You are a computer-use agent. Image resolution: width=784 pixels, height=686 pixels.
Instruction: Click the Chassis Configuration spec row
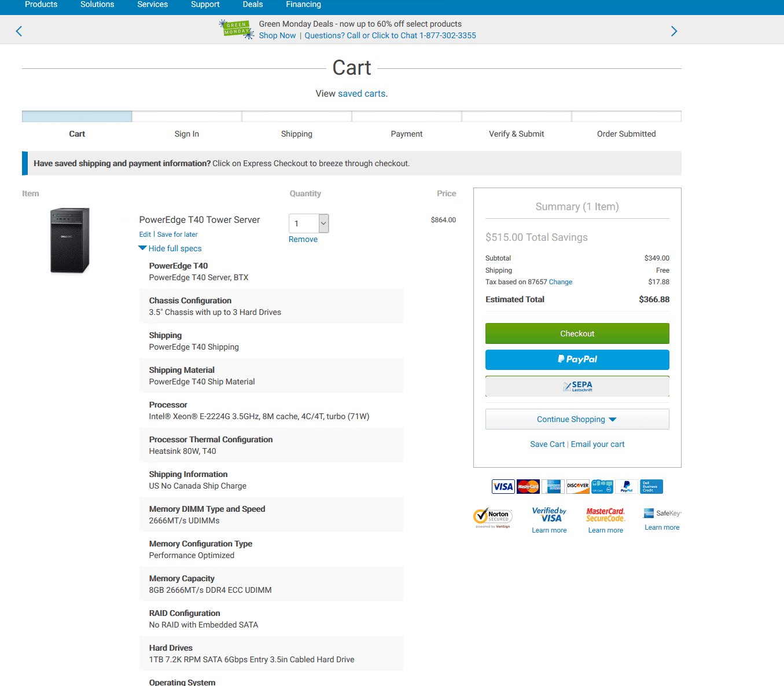(x=271, y=306)
